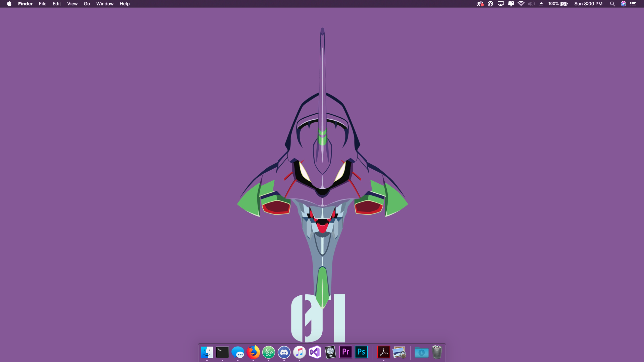
Task: Open the Downloads folder stack
Action: [422, 352]
